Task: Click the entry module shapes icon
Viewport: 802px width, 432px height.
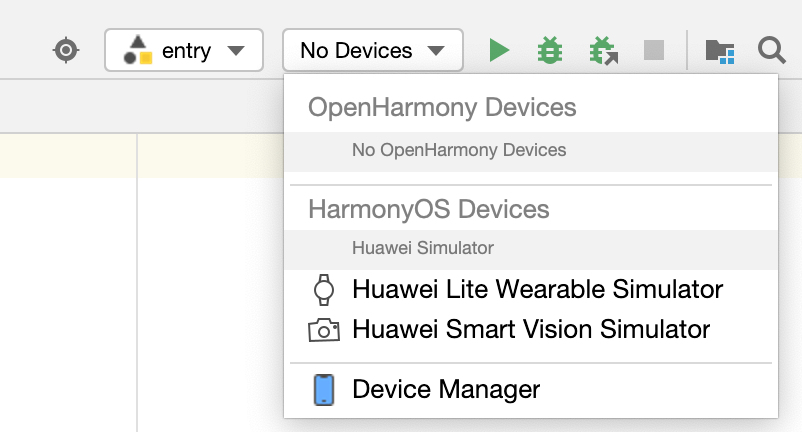Action: (x=138, y=50)
